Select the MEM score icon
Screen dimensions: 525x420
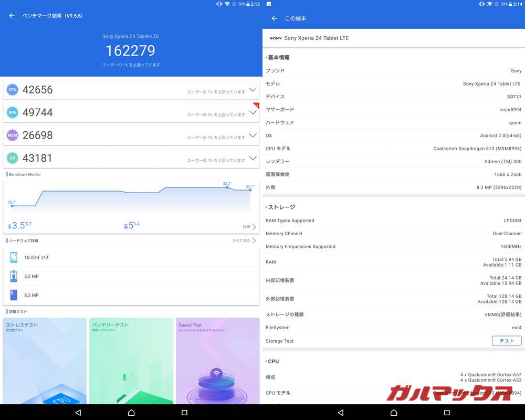[12, 135]
